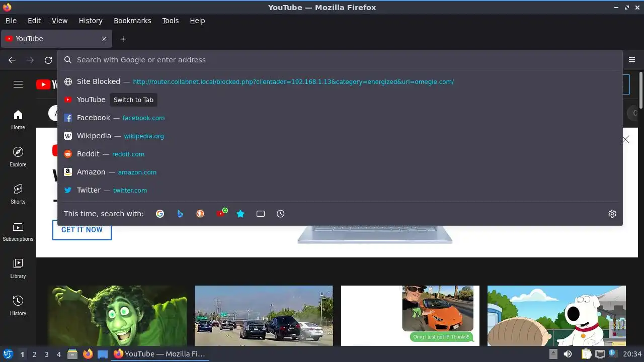Open the system start menu in taskbar
This screenshot has height=362, width=644.
(8, 354)
